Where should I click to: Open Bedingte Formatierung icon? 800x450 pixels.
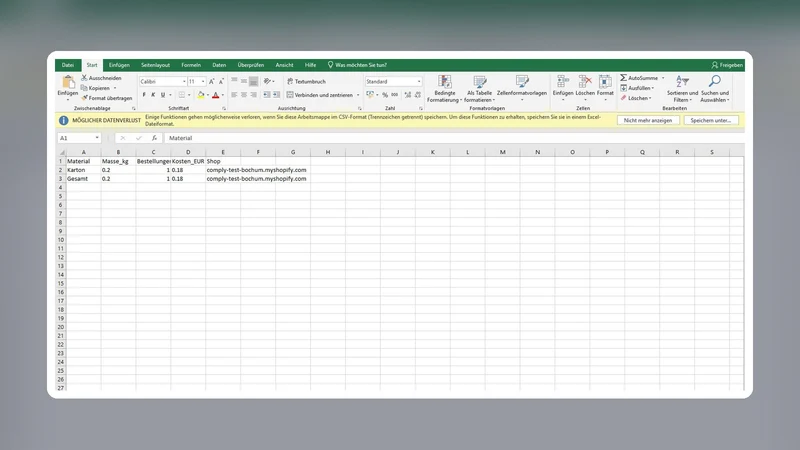[x=444, y=82]
